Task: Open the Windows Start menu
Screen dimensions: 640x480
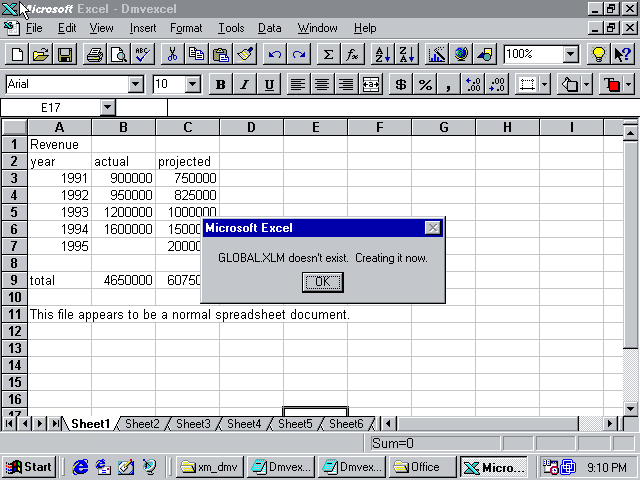Action: (29, 467)
